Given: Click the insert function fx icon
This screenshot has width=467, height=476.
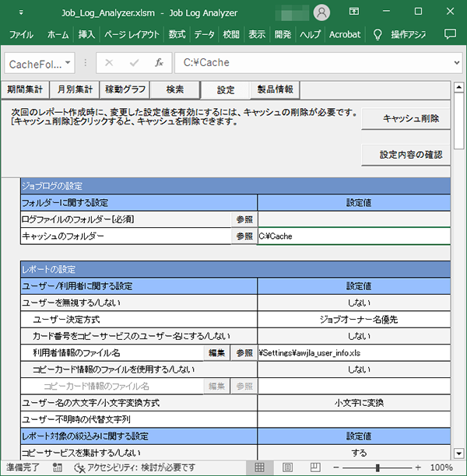Looking at the screenshot, I should [159, 62].
